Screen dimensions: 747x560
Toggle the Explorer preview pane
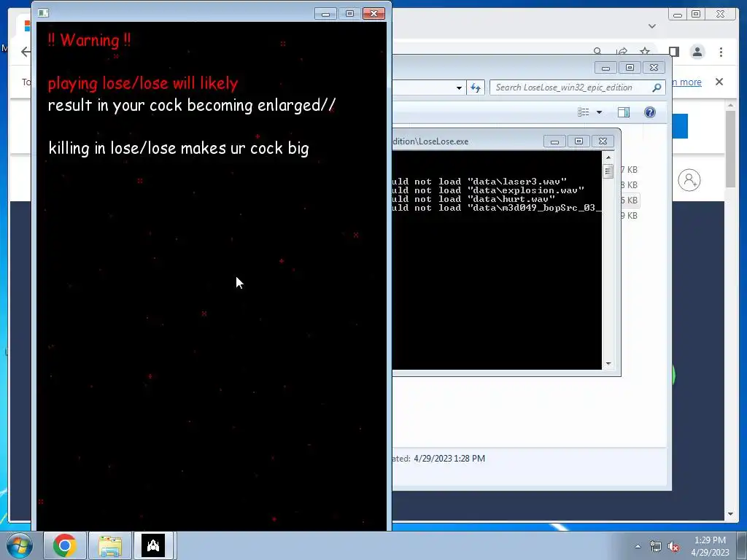click(624, 112)
